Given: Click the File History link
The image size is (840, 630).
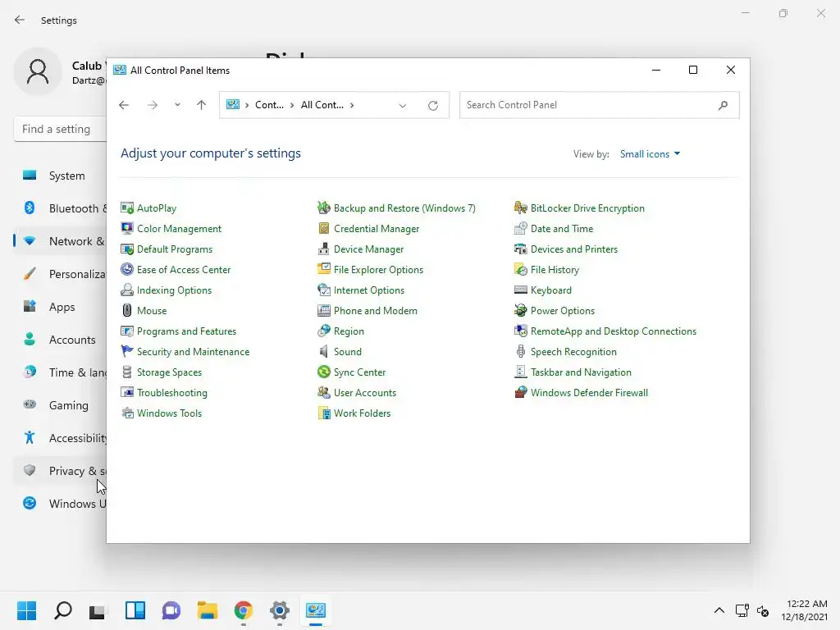Looking at the screenshot, I should 555,269.
